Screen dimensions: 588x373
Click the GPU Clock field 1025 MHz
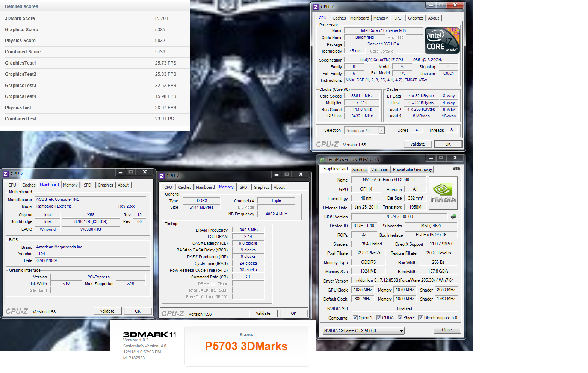pyautogui.click(x=363, y=290)
